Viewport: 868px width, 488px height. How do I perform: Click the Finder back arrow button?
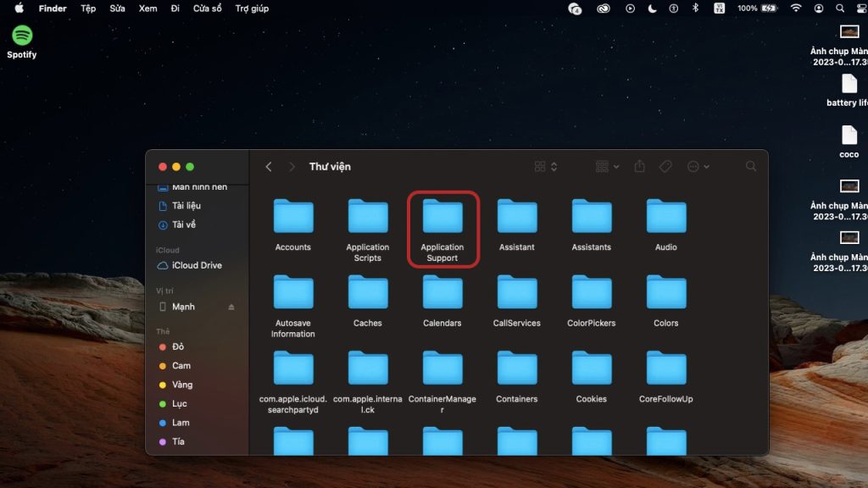269,167
